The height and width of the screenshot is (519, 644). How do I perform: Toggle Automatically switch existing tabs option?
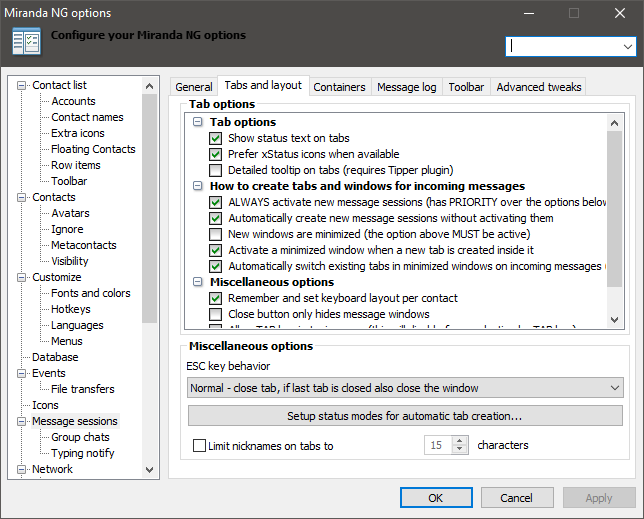pos(215,266)
